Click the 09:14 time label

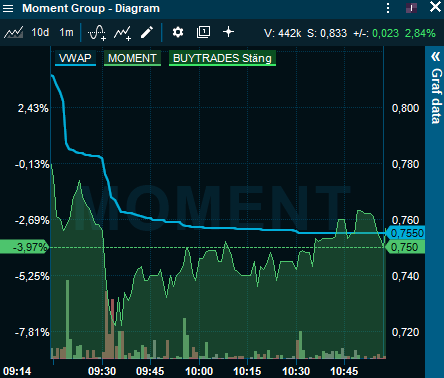[17, 371]
